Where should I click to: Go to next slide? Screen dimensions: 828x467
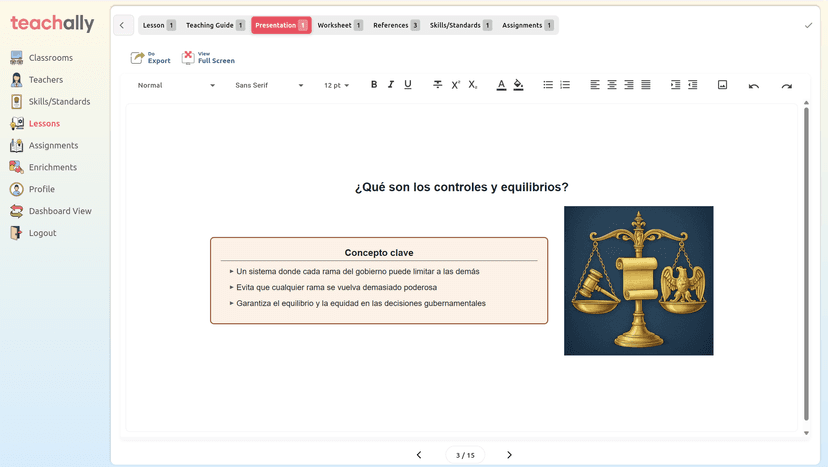coord(509,455)
